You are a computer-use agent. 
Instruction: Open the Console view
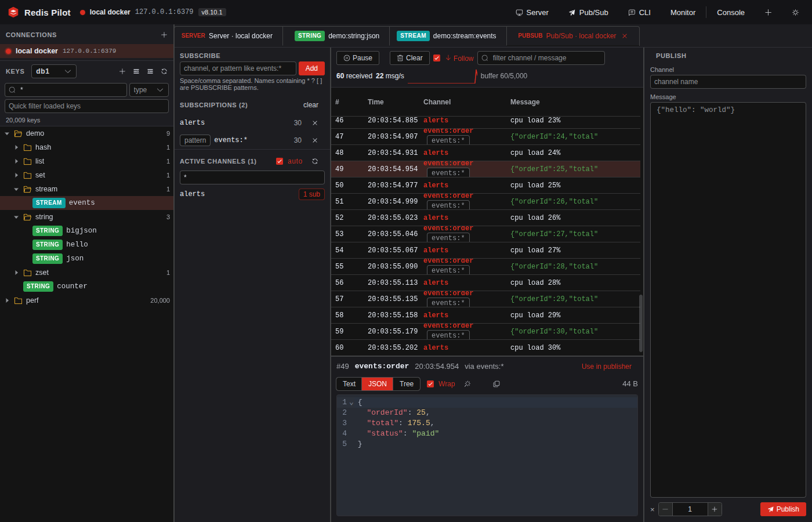click(731, 12)
